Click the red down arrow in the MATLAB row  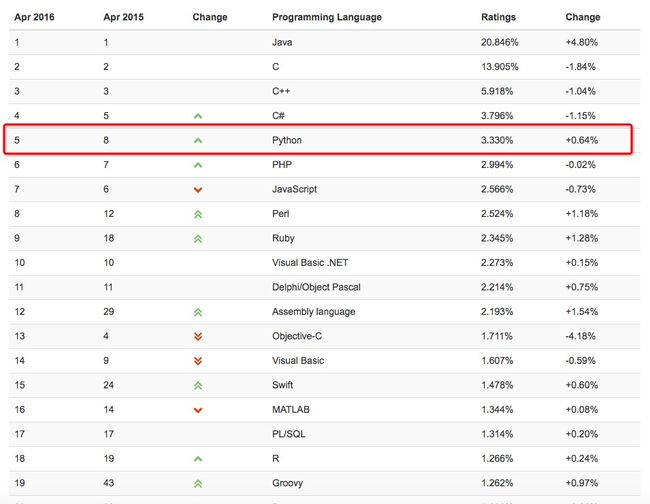click(198, 410)
